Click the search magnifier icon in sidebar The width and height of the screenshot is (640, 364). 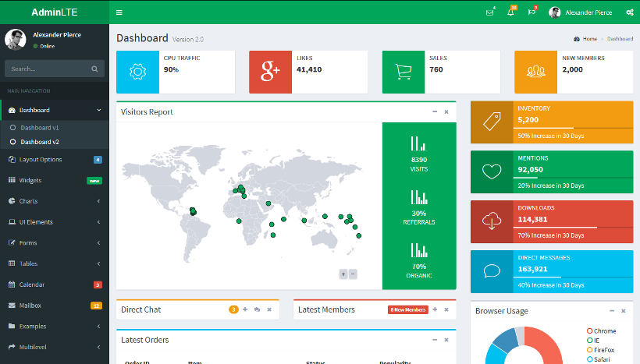[94, 69]
